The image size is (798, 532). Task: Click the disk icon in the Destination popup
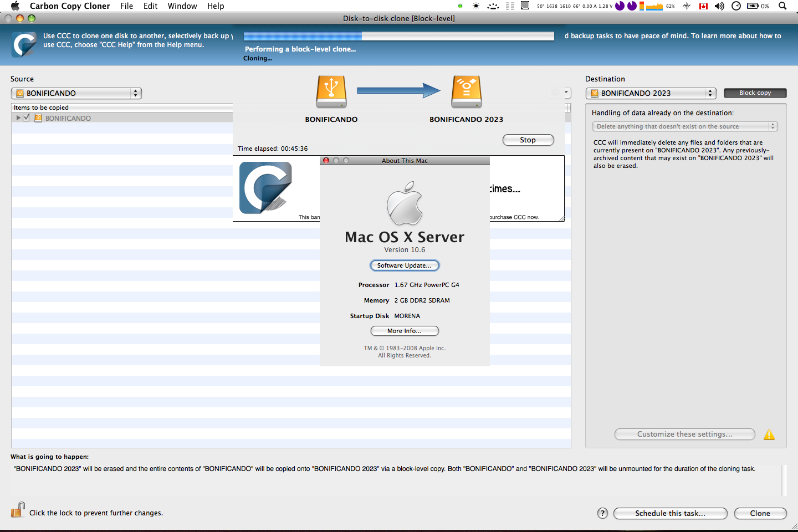pyautogui.click(x=595, y=93)
